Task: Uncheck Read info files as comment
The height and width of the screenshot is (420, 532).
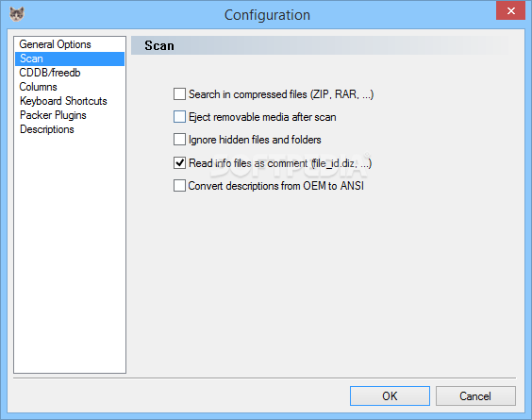Action: [x=179, y=163]
